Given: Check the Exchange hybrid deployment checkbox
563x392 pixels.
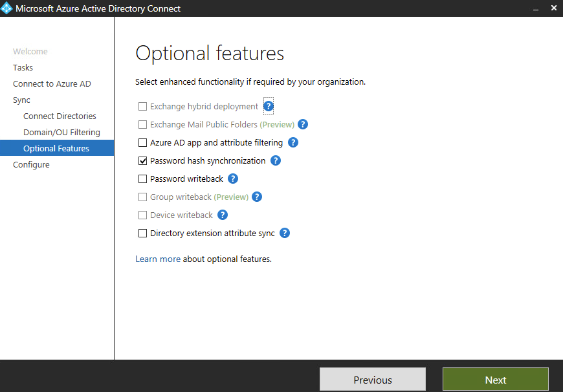Looking at the screenshot, I should 142,106.
